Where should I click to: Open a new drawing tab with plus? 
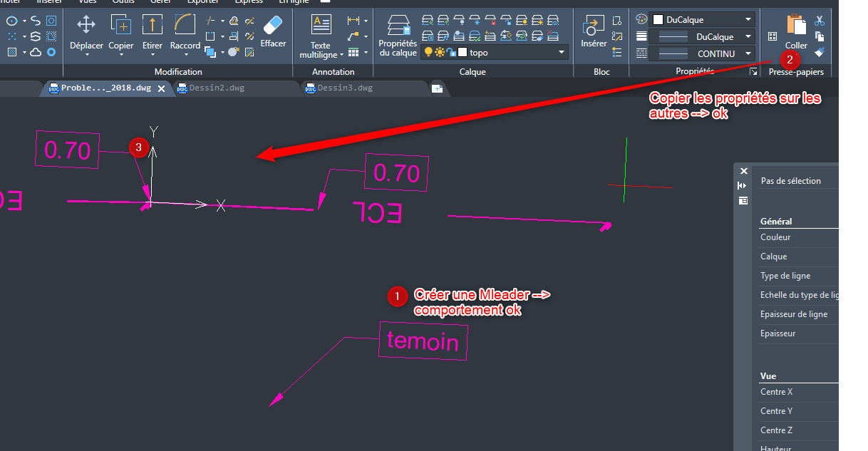pyautogui.click(x=437, y=88)
